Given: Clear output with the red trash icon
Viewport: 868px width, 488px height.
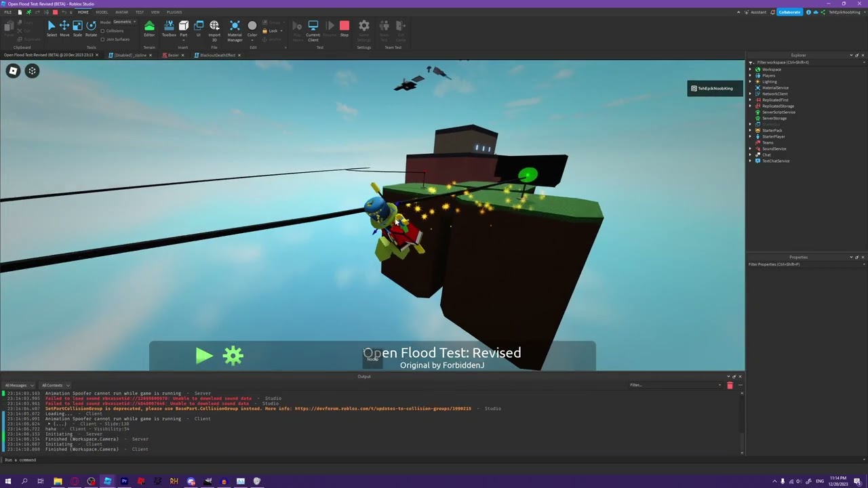Looking at the screenshot, I should click(x=730, y=385).
